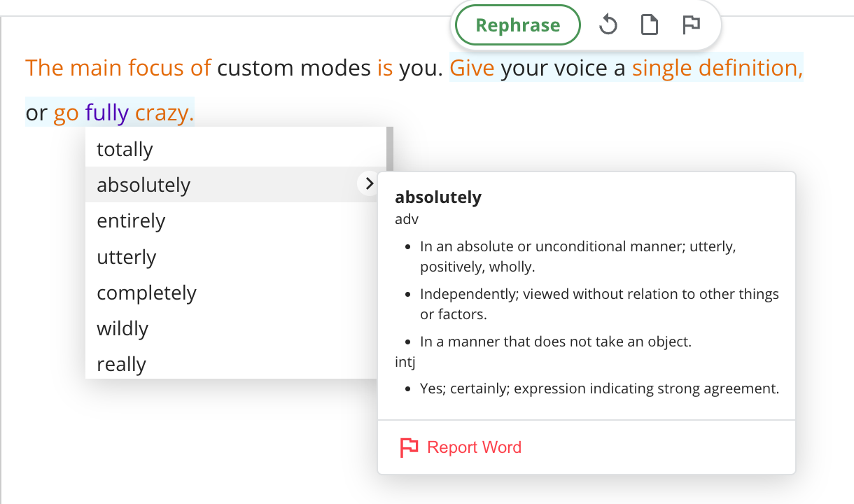The width and height of the screenshot is (854, 504).
Task: Click the copy document icon
Action: (x=650, y=26)
